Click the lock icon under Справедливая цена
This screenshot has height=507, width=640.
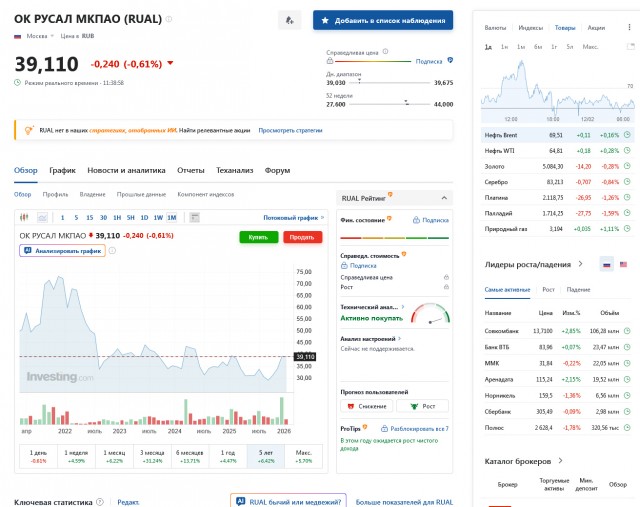pyautogui.click(x=330, y=61)
